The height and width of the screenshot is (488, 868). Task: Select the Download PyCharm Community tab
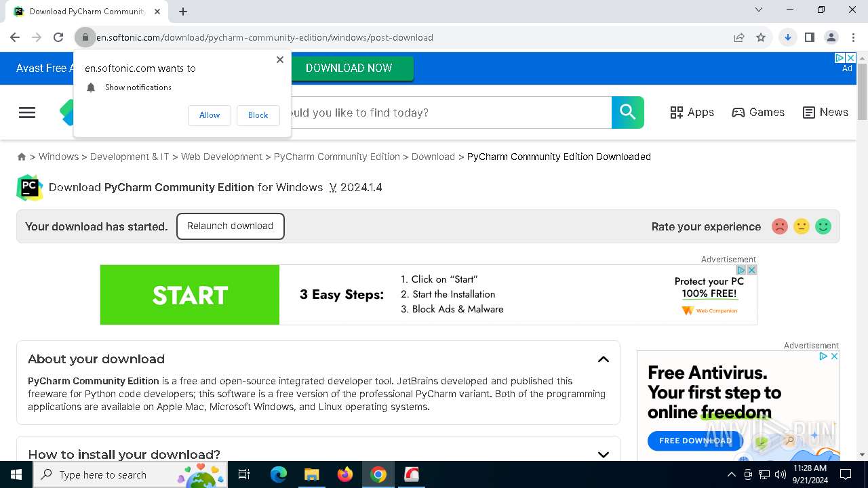(87, 12)
